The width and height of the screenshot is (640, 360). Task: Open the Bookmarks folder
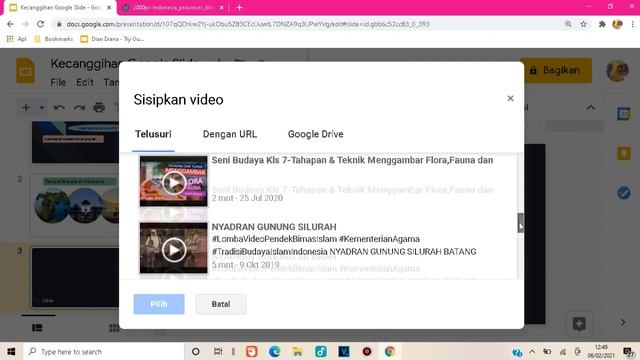[x=54, y=39]
